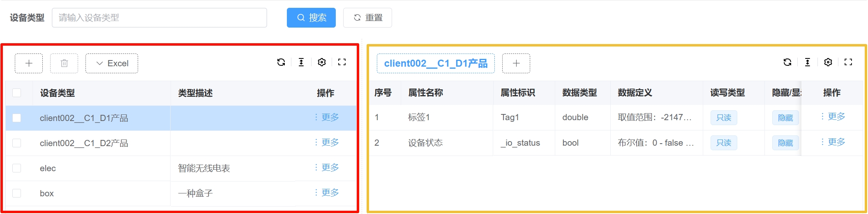Open 更多 menu for client002__C1_D2产品
Image resolution: width=868 pixels, height=214 pixels.
coord(327,142)
